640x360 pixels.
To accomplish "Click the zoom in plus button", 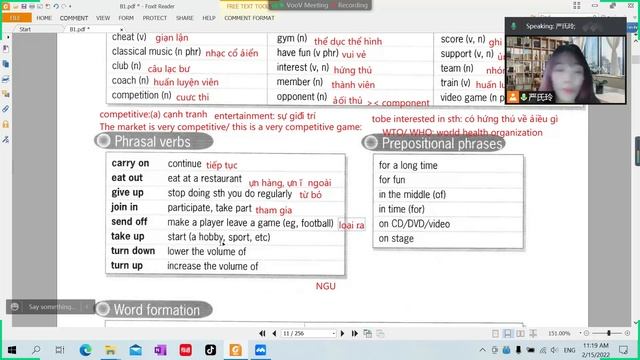I will 627,333.
